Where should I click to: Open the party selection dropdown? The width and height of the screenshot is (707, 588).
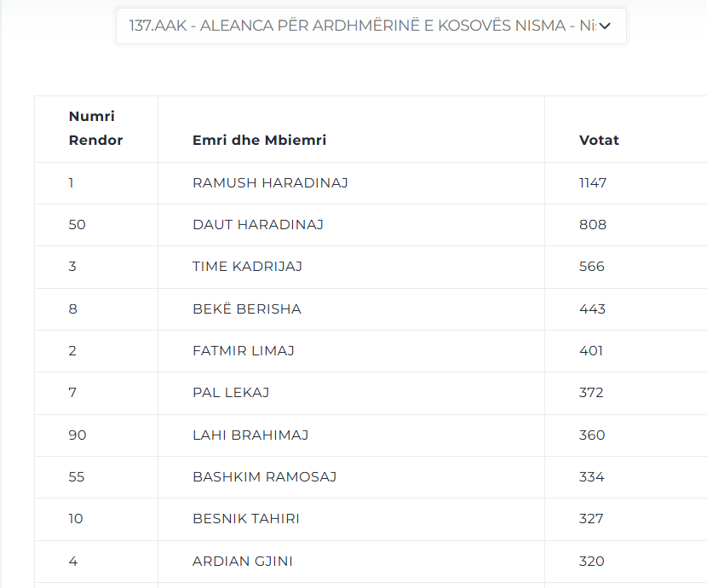371,26
